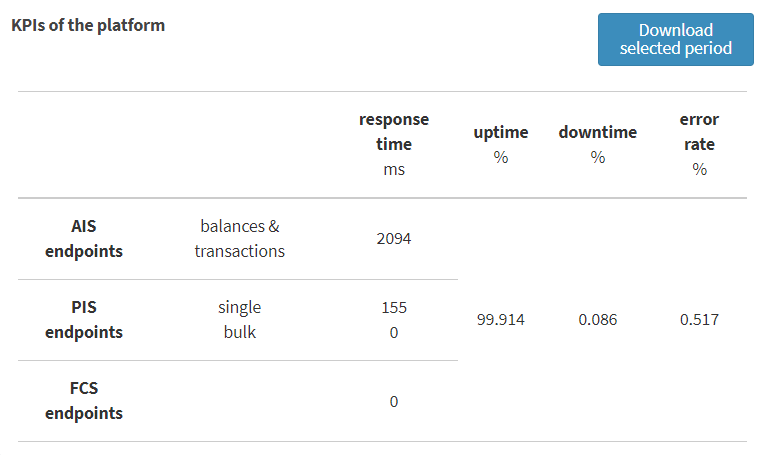Select the PIS endpoints row label
This screenshot has height=455, width=764.
pos(84,320)
